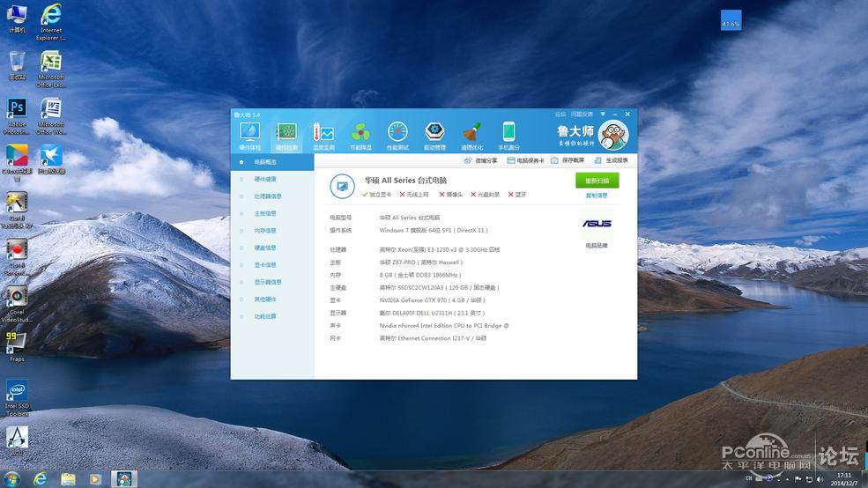Click the Ludashi mascot avatar
Image resolution: width=868 pixels, height=488 pixels.
click(613, 135)
